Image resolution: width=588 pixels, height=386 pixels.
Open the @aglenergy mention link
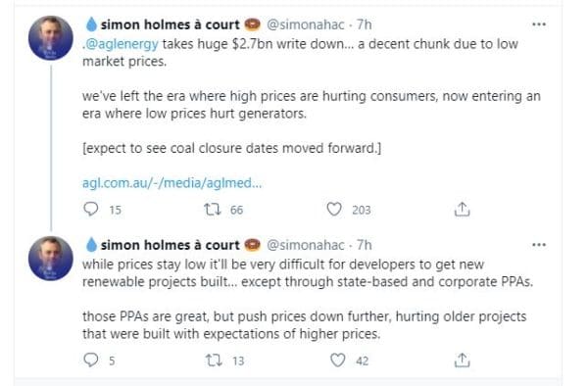[122, 44]
